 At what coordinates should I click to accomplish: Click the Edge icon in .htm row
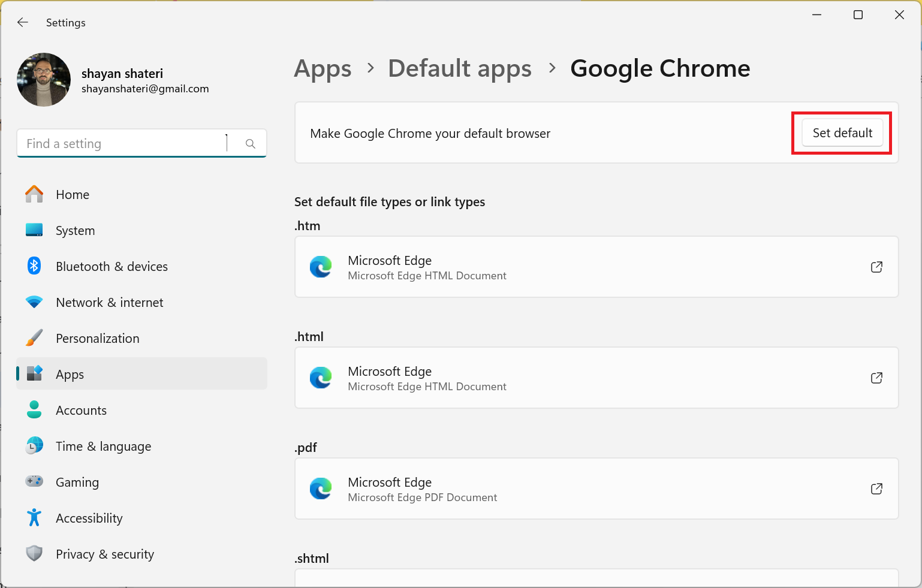(x=321, y=267)
